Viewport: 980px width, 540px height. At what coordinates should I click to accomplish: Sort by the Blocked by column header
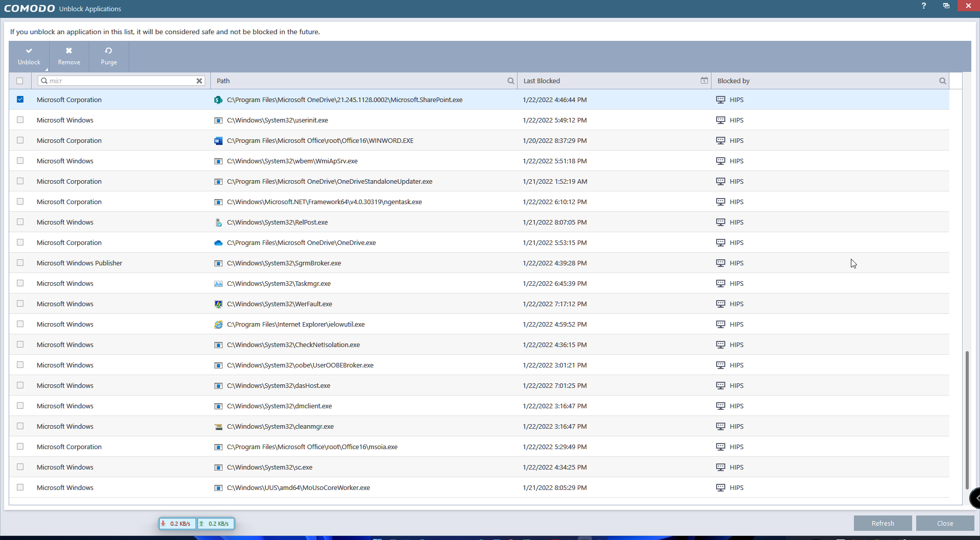[733, 81]
